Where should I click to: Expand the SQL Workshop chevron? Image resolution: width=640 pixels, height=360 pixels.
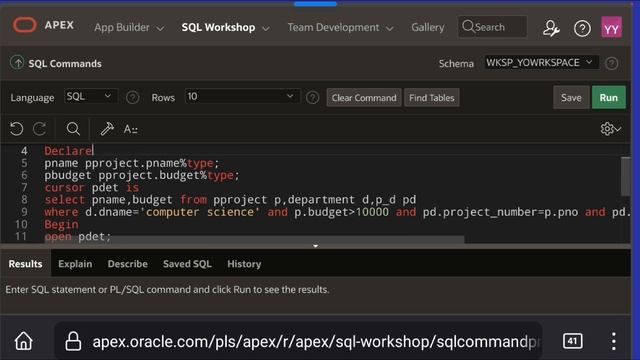[x=266, y=29]
